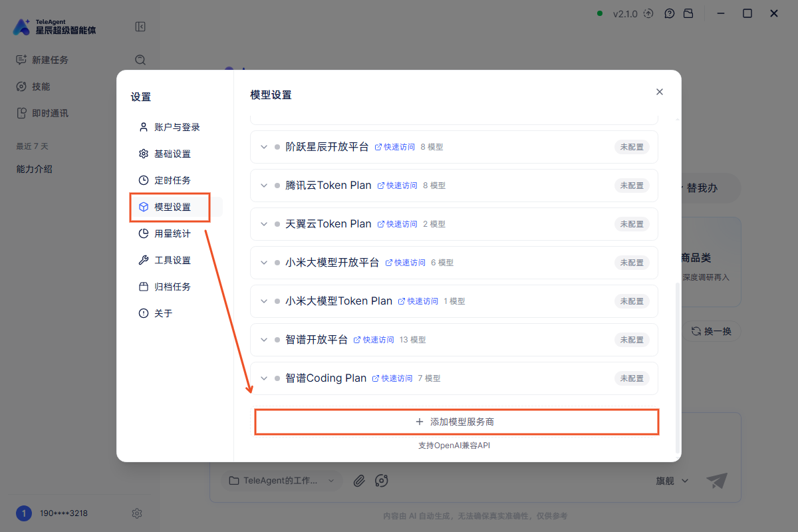Click the 换一换 refresh button
This screenshot has width=798, height=532.
click(712, 331)
